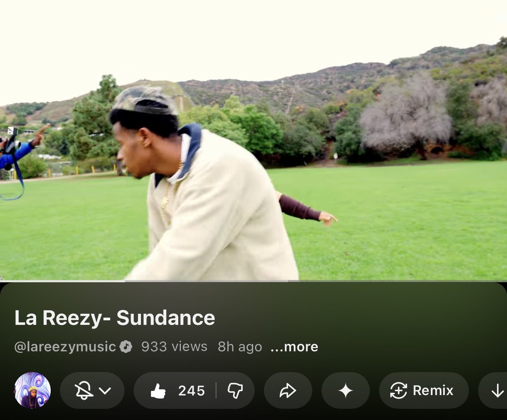Click the 933 views text
The height and width of the screenshot is (420, 507).
click(x=174, y=347)
